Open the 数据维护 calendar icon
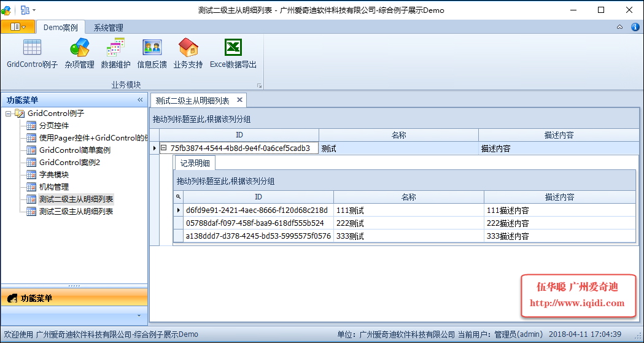This screenshot has width=644, height=343. (115, 47)
